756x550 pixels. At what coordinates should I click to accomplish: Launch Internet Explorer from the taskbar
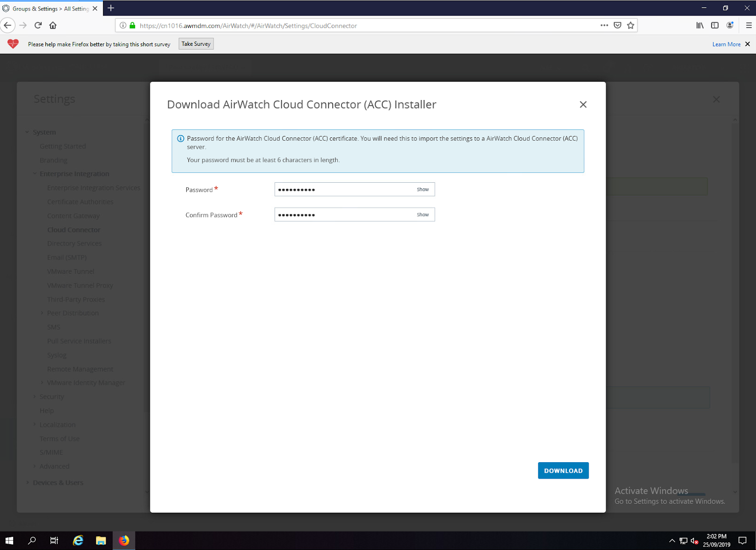click(78, 541)
